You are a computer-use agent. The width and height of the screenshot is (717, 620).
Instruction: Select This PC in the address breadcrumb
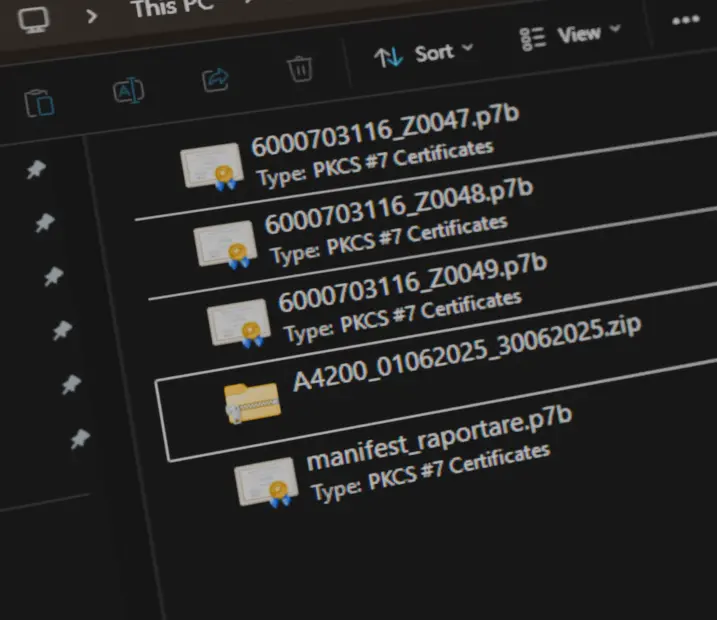(173, 7)
